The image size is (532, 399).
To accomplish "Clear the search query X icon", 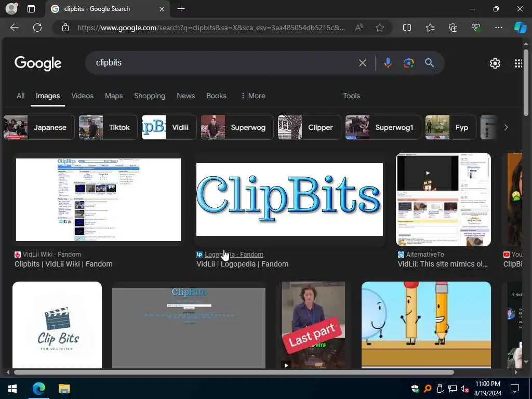I will (x=362, y=63).
